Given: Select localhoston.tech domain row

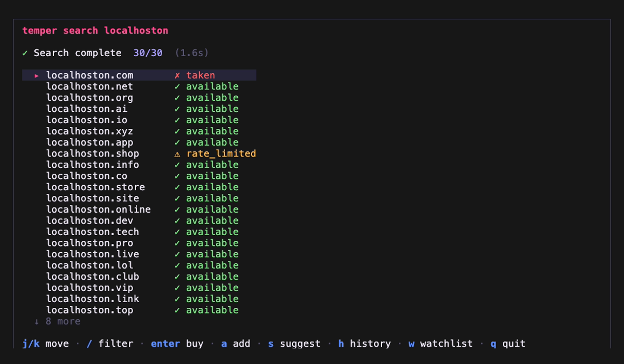Looking at the screenshot, I should 139,232.
